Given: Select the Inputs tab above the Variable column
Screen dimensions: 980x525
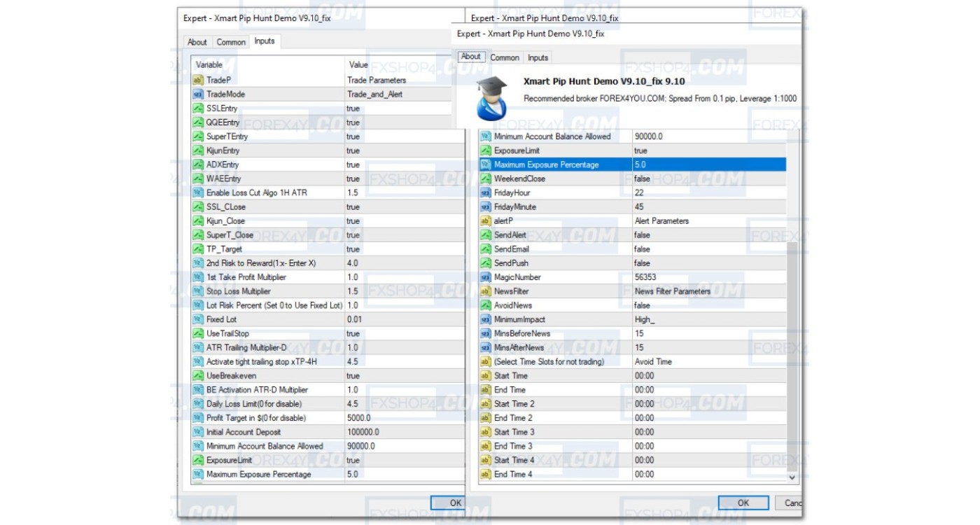Looking at the screenshot, I should pyautogui.click(x=265, y=41).
